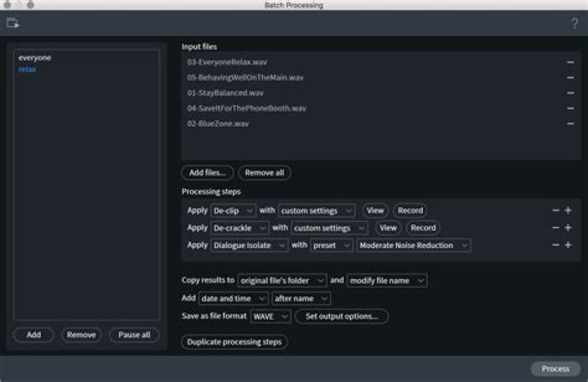Image resolution: width=588 pixels, height=382 pixels.
Task: Open the De-clip module dropdown
Action: pyautogui.click(x=234, y=210)
